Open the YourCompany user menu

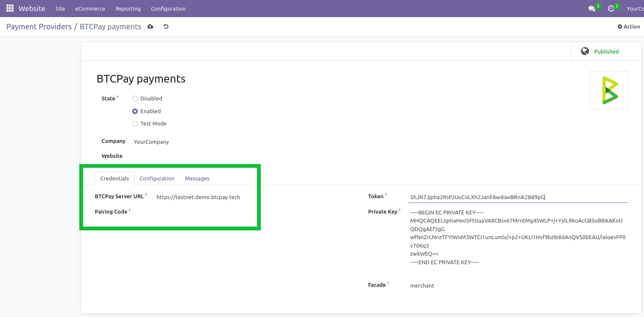(x=635, y=9)
